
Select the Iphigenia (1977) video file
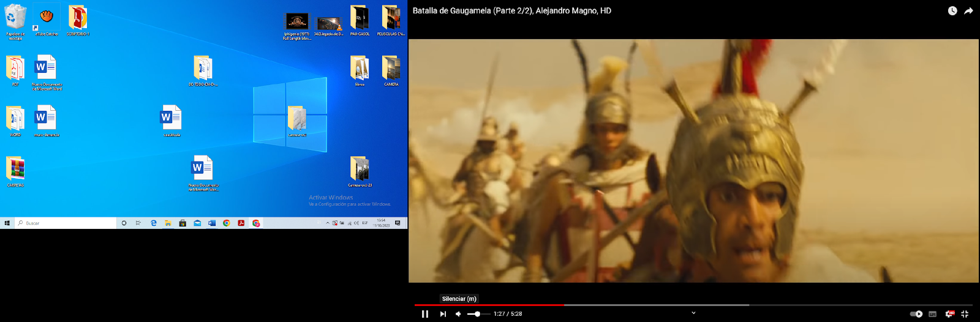pyautogui.click(x=297, y=26)
